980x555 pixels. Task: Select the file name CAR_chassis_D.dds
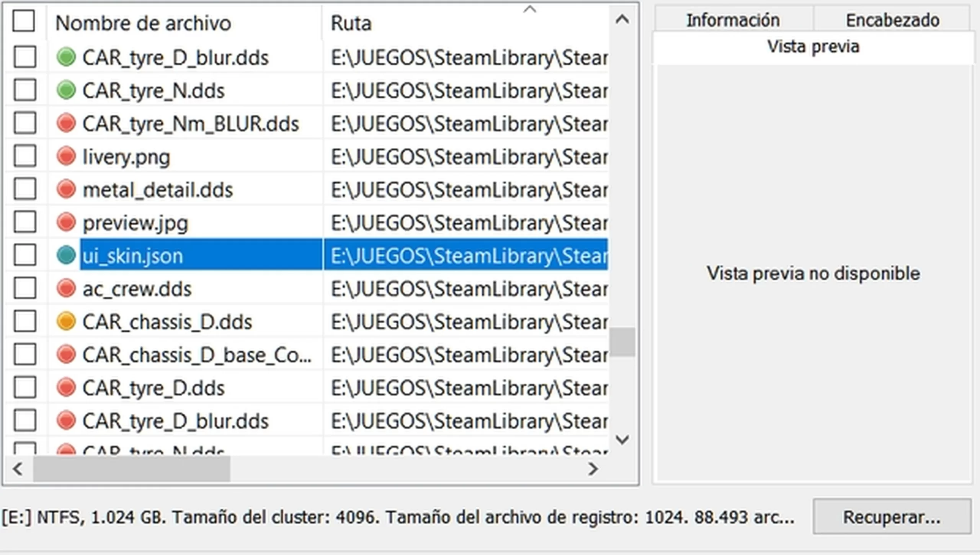coord(167,322)
